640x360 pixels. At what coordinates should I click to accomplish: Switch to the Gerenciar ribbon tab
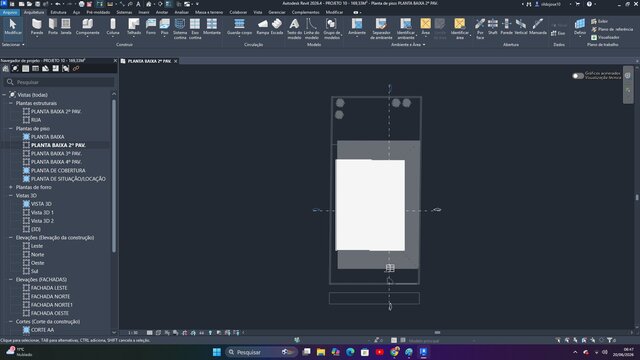click(x=277, y=12)
